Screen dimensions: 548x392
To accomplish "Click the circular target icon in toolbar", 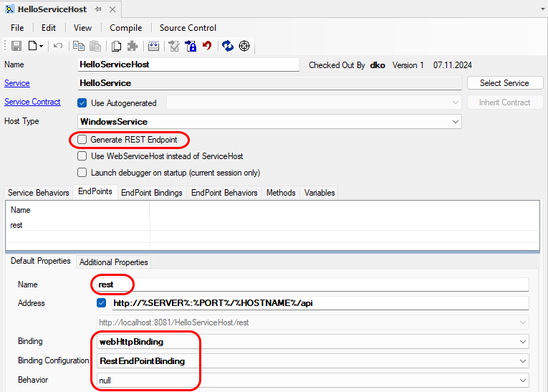I will point(244,46).
